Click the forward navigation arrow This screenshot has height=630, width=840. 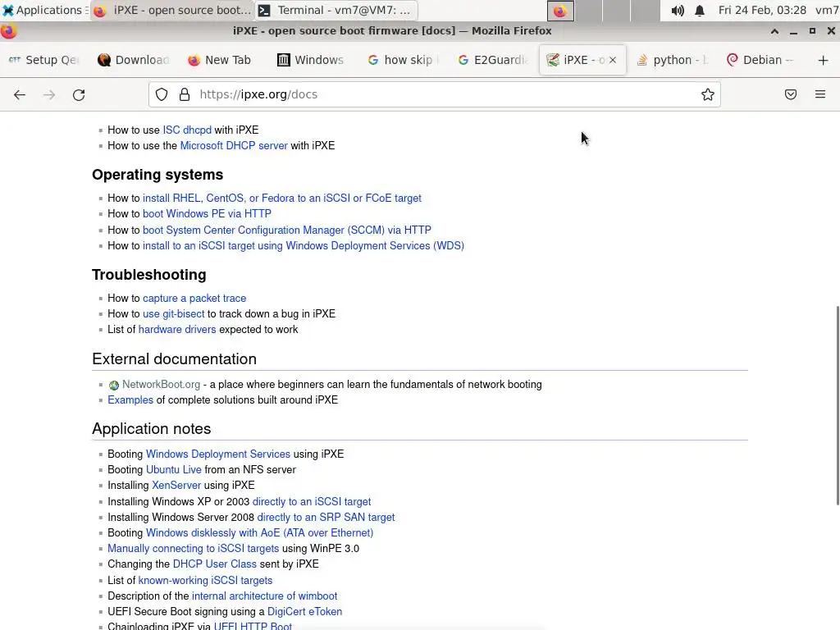point(49,95)
